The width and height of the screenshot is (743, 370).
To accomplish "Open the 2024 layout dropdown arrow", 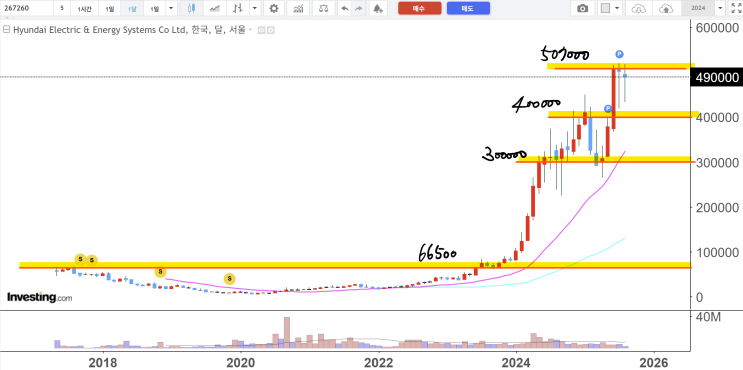I will pos(721,8).
